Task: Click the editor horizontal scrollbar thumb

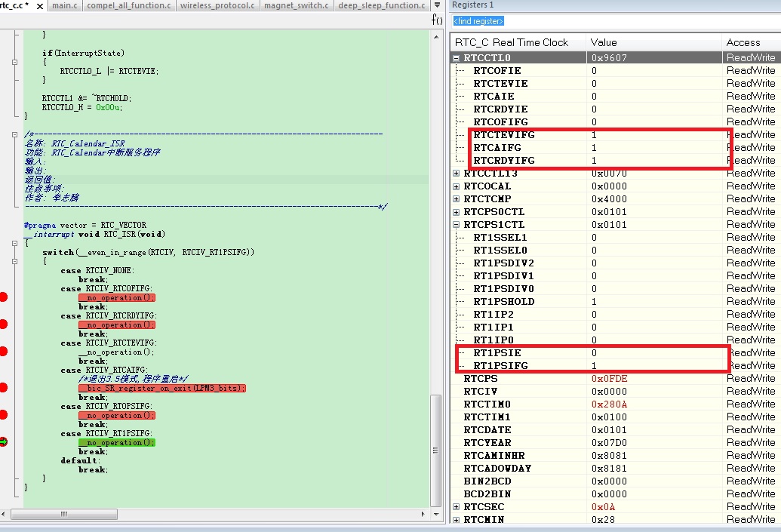Action: [63, 514]
